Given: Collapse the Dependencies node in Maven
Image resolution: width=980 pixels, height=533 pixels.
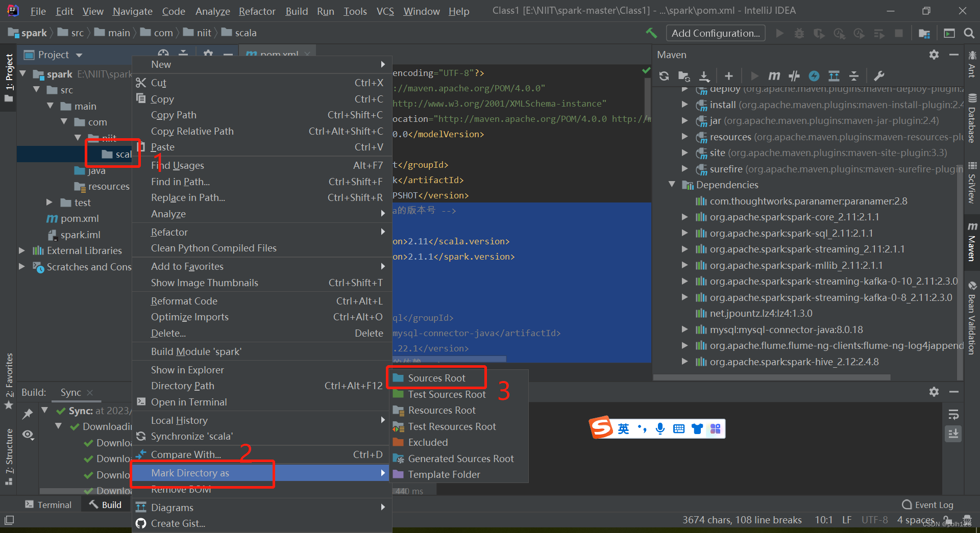Looking at the screenshot, I should pyautogui.click(x=672, y=185).
